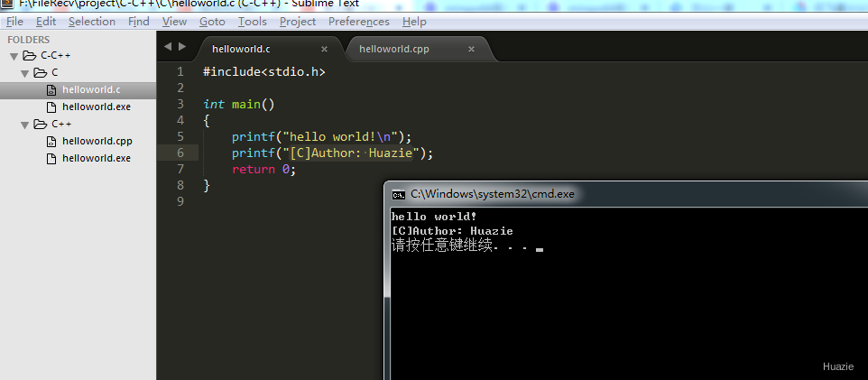Switch to the helloworld.c tab
868x380 pixels.
(x=270, y=49)
